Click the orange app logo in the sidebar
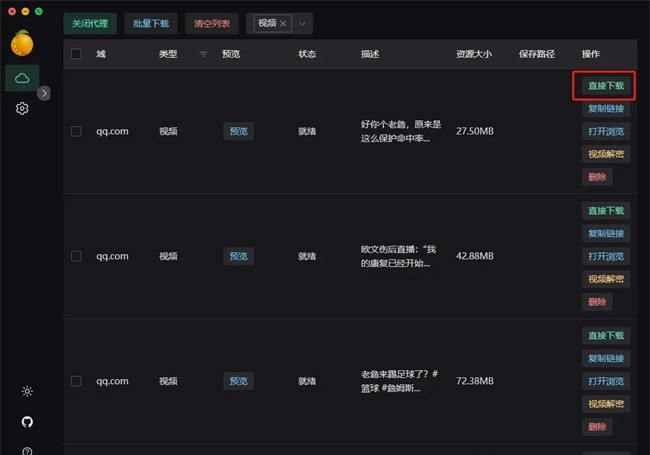Screen dimensions: 650x455 (x=22, y=44)
